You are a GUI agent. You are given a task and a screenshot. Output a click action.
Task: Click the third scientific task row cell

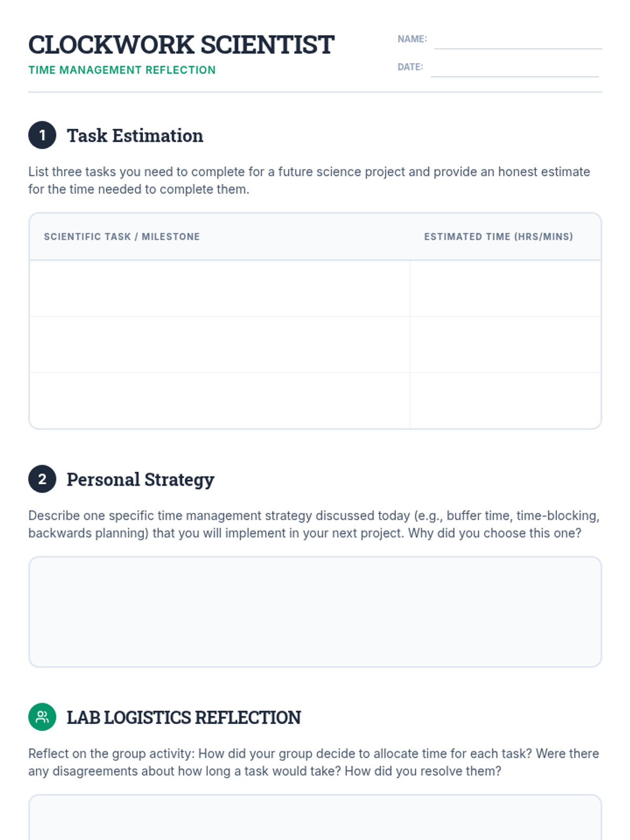pos(219,401)
